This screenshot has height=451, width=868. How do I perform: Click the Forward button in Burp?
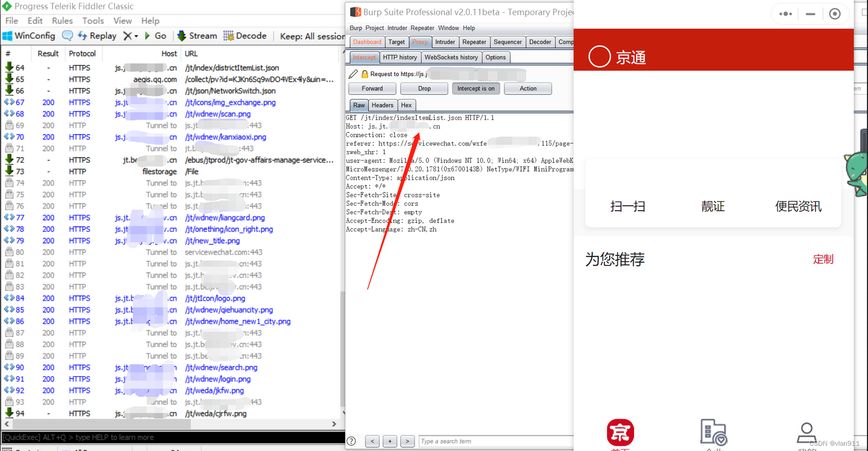click(x=372, y=89)
